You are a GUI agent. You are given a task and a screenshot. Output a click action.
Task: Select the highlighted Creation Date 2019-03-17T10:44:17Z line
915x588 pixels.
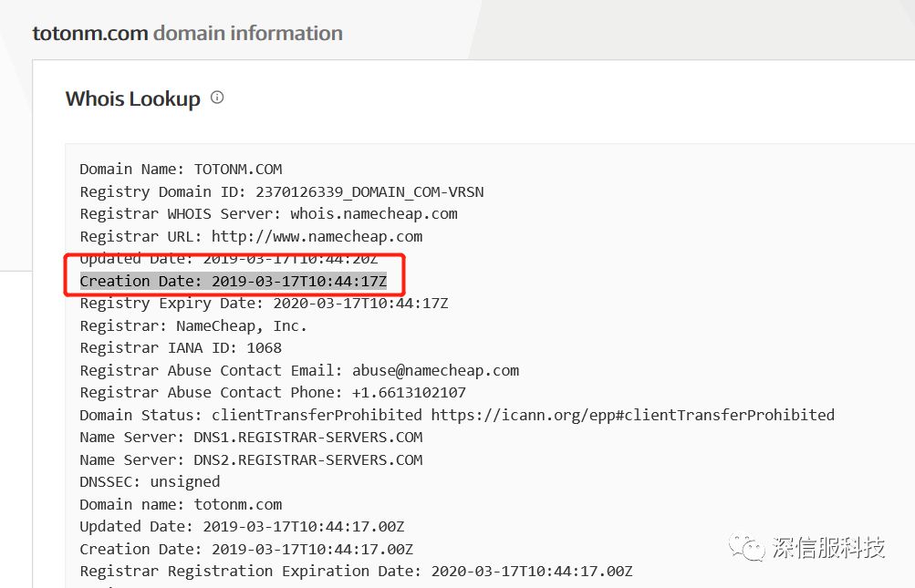tap(234, 281)
